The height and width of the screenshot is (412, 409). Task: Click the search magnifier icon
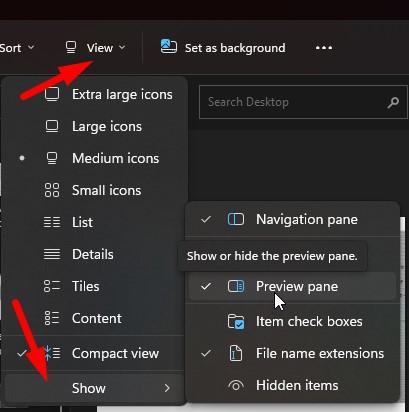(x=393, y=102)
